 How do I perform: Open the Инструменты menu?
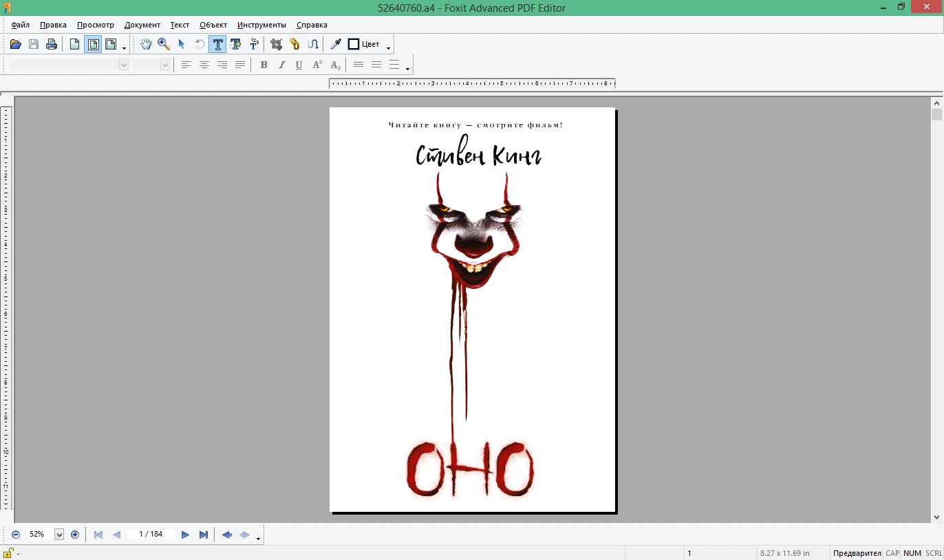[x=261, y=25]
